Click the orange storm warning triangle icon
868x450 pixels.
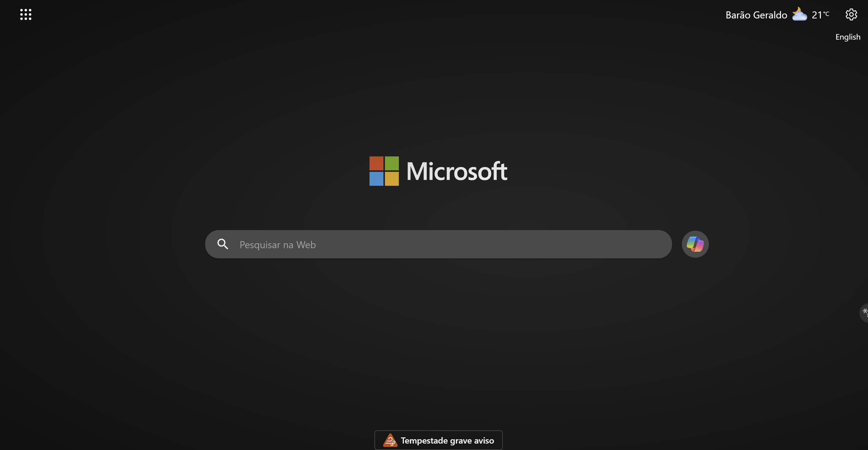[x=390, y=440]
